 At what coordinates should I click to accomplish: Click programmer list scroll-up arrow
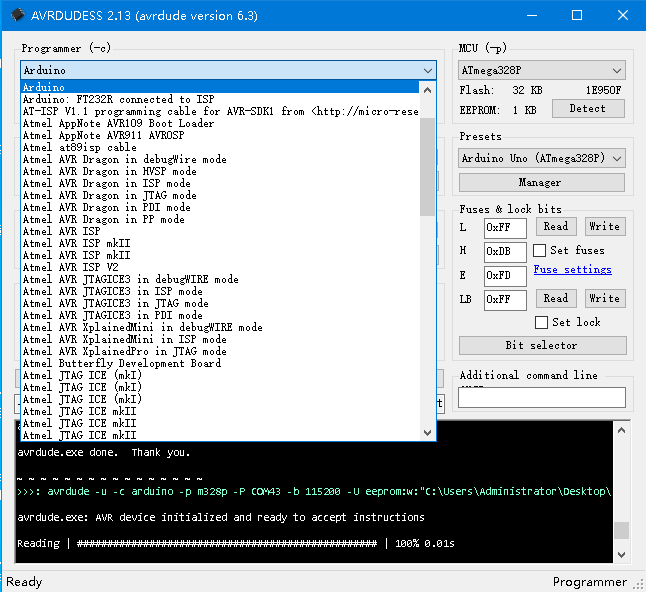[x=428, y=90]
